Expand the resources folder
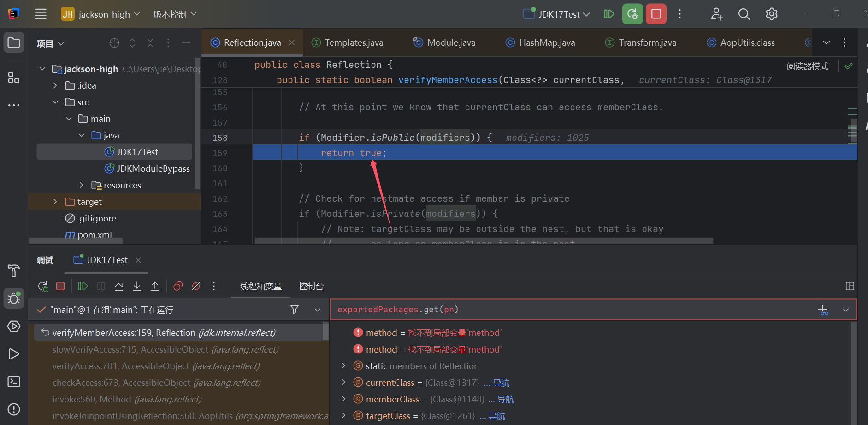 click(81, 185)
